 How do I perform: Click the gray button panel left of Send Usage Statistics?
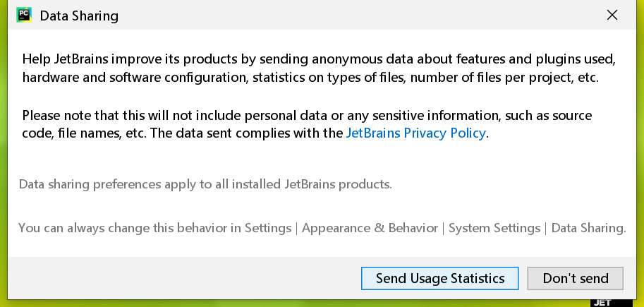[x=176, y=278]
